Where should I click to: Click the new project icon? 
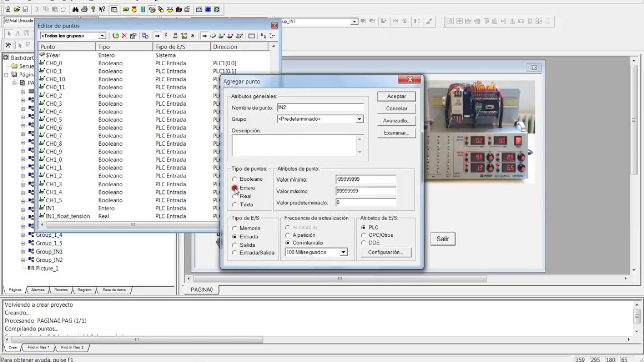[8, 9]
